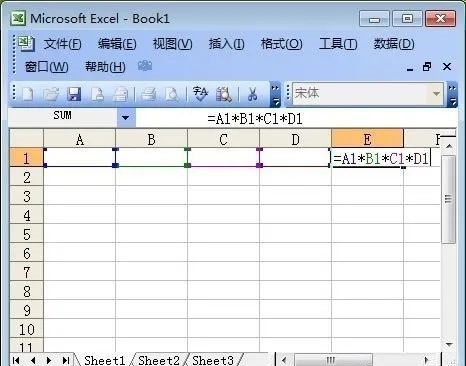The image size is (466, 366).
Task: Open the font name dropdown arrow
Action: tap(436, 94)
